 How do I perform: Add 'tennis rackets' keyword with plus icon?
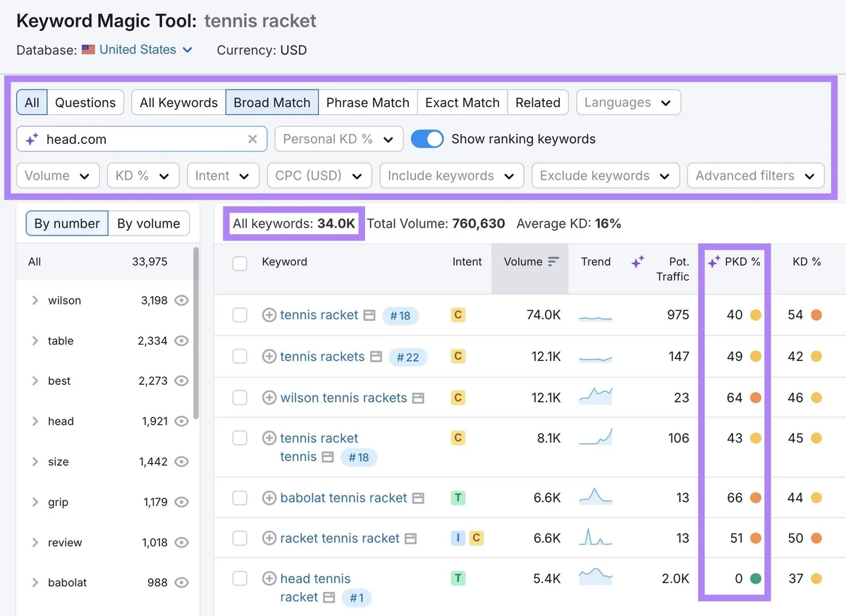269,357
